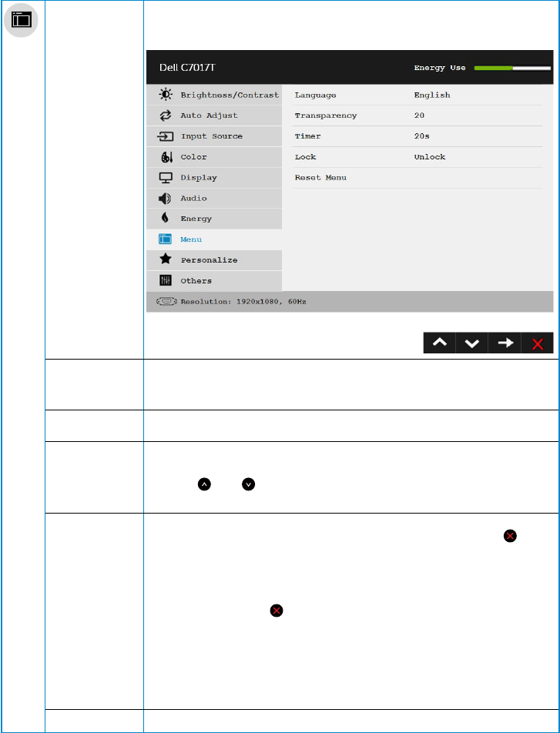
Task: Click the 'Unlock' lock value
Action: [430, 157]
